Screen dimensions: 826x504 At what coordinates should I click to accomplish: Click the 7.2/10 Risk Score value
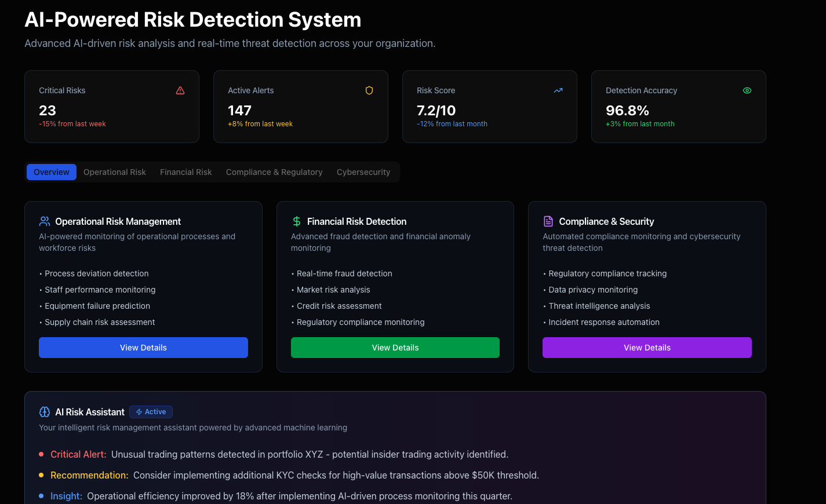pos(436,110)
